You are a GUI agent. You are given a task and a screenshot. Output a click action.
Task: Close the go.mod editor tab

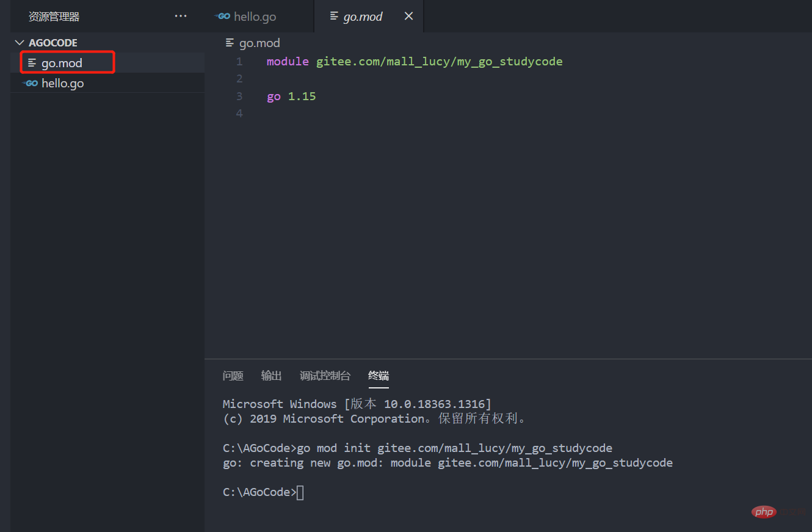[409, 16]
